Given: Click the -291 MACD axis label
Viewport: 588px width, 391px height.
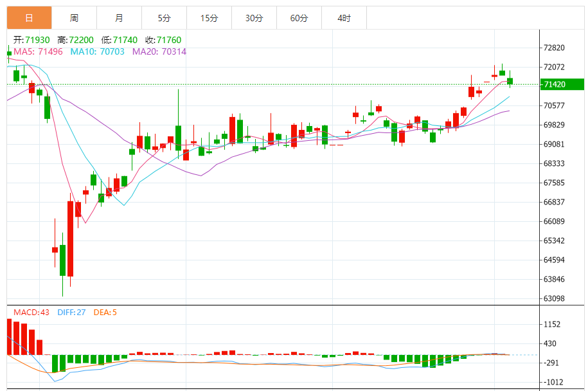Looking at the screenshot, I should (x=552, y=363).
